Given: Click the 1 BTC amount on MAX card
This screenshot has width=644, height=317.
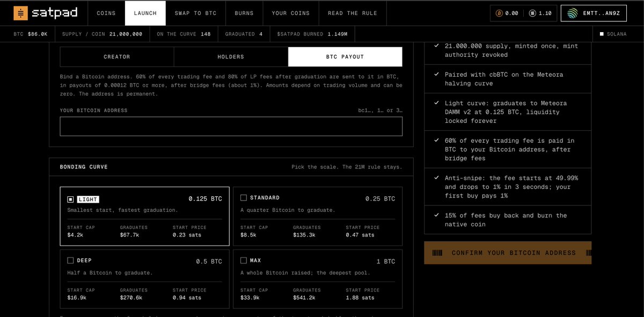Looking at the screenshot, I should pyautogui.click(x=385, y=261).
